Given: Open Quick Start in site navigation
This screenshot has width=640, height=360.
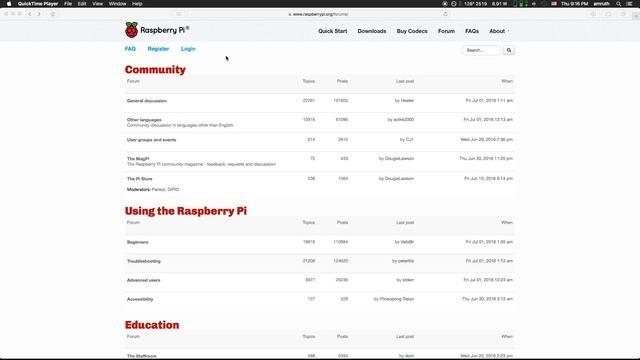Looking at the screenshot, I should coord(333,31).
